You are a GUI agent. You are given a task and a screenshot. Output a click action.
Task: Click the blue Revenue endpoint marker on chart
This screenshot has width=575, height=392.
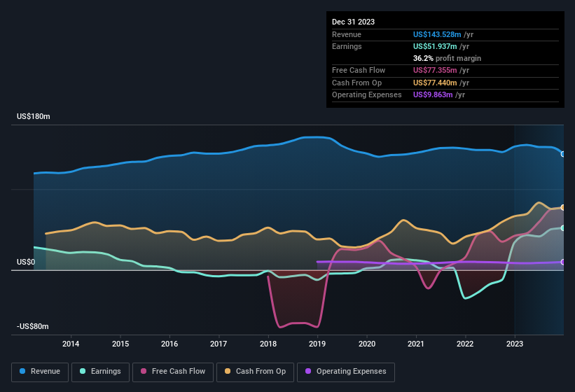tap(563, 154)
